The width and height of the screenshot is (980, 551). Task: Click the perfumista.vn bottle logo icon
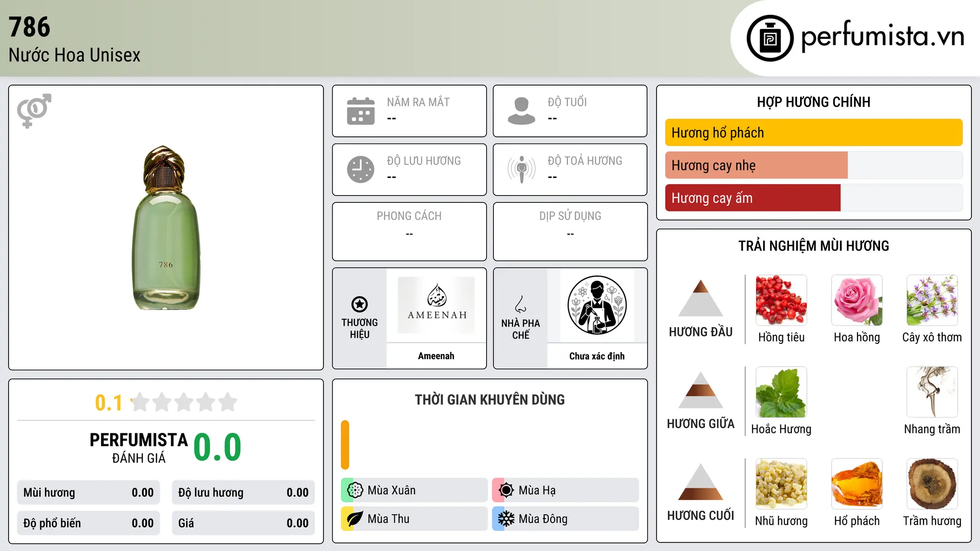click(770, 38)
